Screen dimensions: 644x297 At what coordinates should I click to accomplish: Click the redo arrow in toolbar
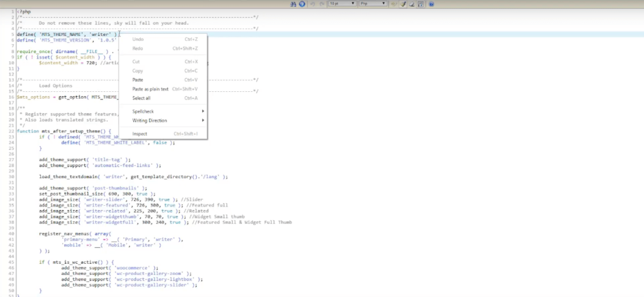pos(322,4)
